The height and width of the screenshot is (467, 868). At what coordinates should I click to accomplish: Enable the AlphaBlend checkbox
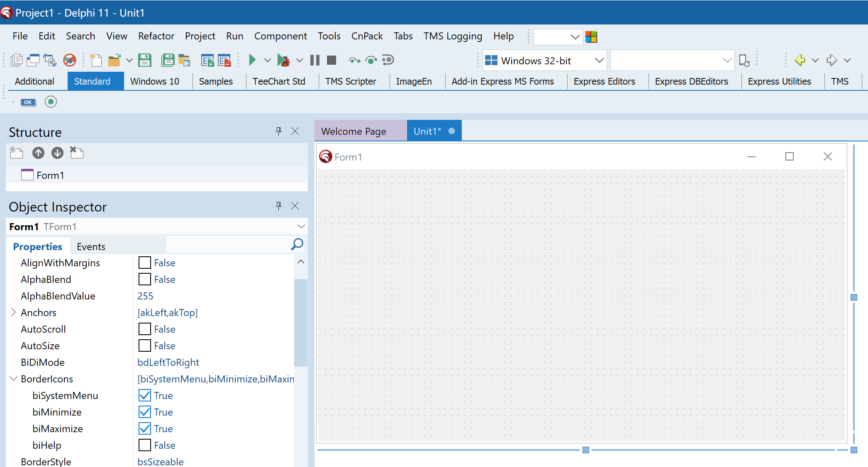coord(144,280)
